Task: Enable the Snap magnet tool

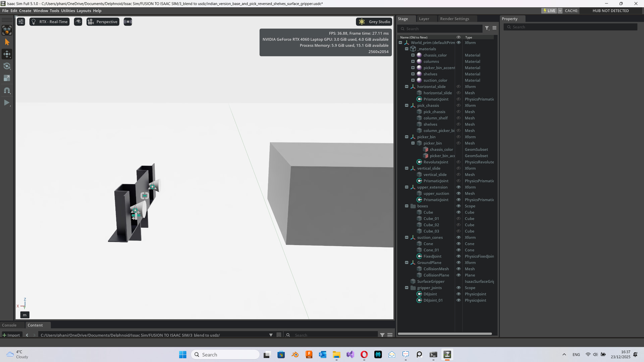Action: click(7, 90)
